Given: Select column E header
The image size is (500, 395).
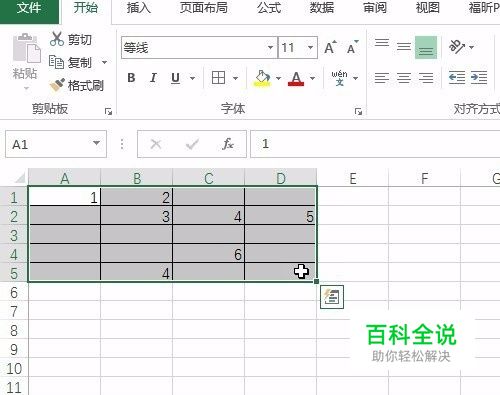Looking at the screenshot, I should 353,179.
